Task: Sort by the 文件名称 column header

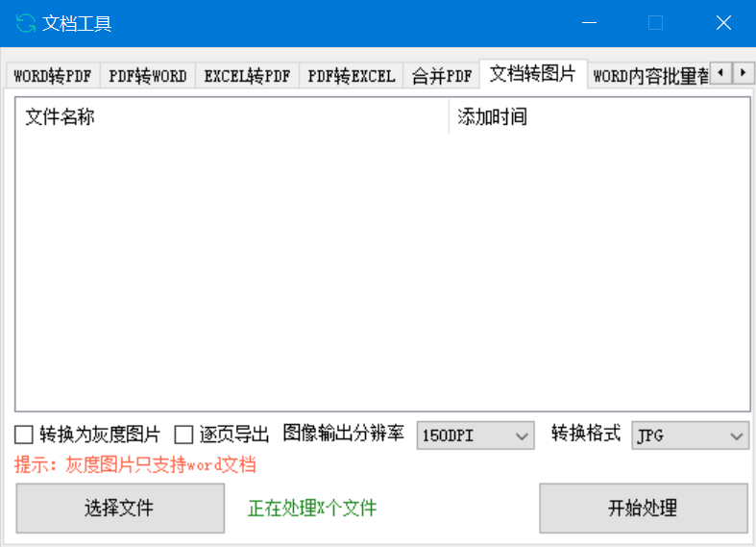Action: click(x=232, y=116)
